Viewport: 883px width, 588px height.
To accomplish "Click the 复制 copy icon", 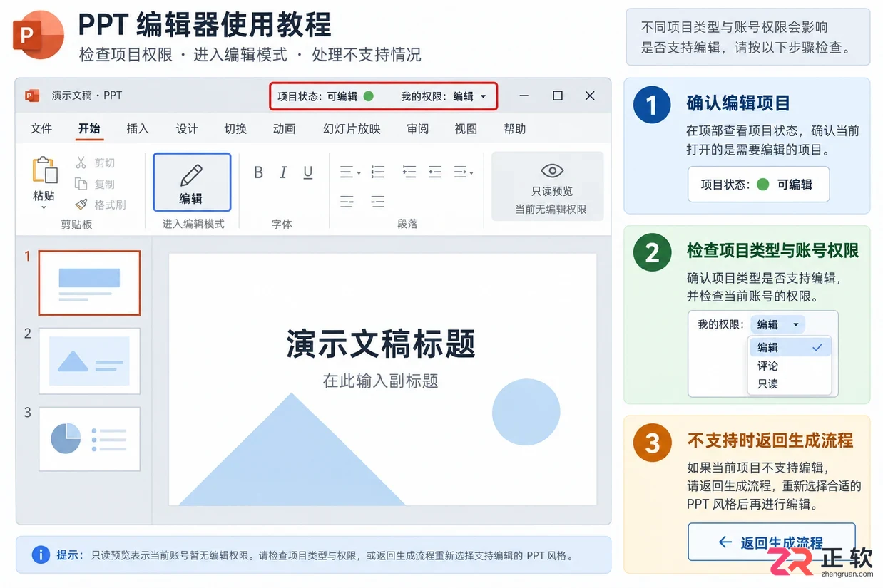I will (81, 184).
